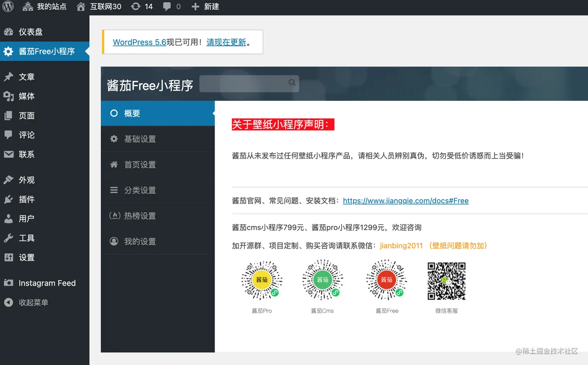Click the cog icon next to 基础设置
Viewport: 588px width, 365px height.
tap(114, 139)
